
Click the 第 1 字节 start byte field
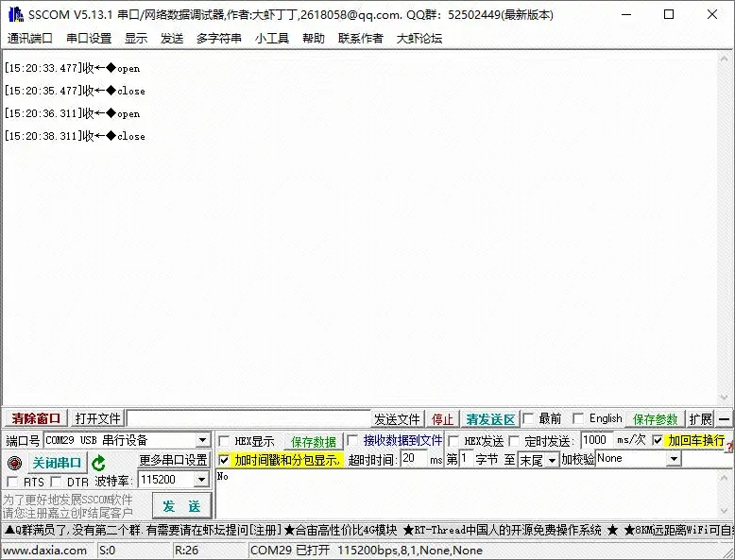coord(465,459)
